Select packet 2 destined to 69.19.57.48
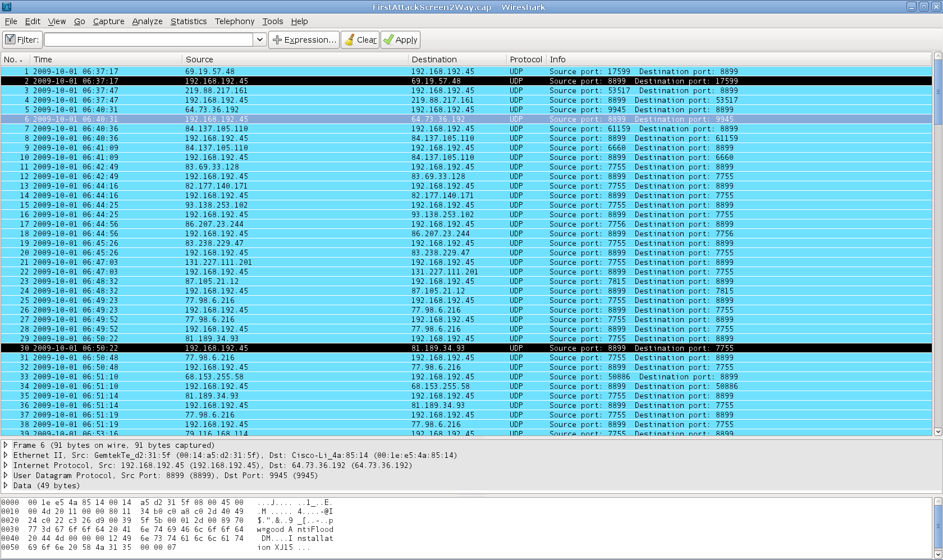The image size is (943, 560). point(466,81)
